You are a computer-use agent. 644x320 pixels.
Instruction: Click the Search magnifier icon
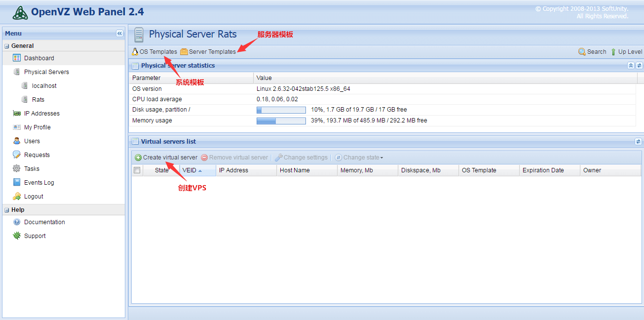582,52
